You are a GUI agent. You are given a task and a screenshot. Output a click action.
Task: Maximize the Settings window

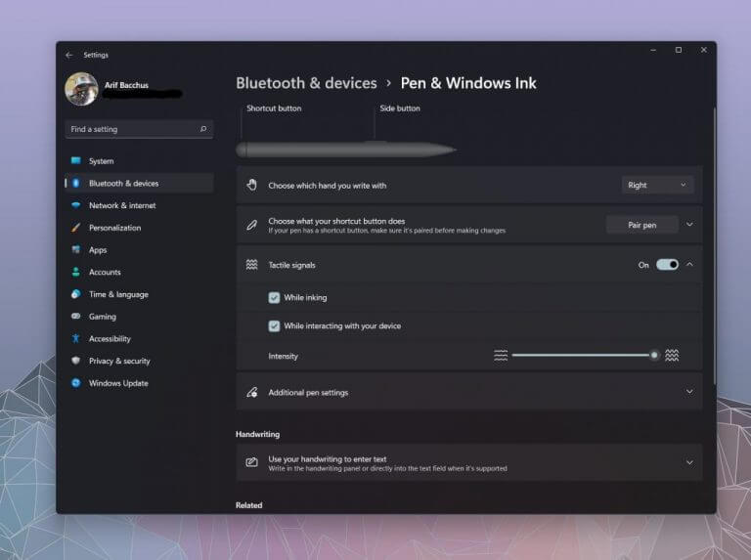pos(679,50)
